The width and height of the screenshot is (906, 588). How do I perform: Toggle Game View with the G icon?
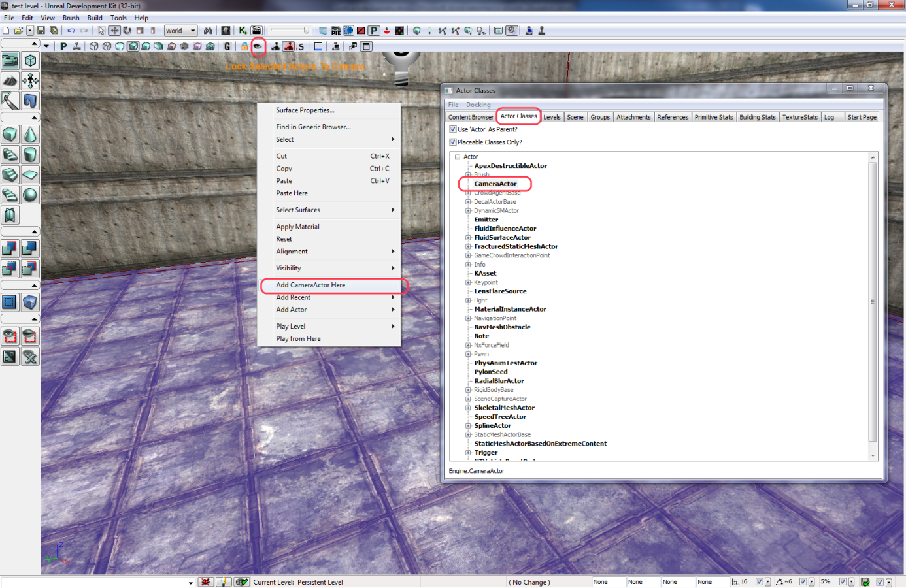pos(227,46)
